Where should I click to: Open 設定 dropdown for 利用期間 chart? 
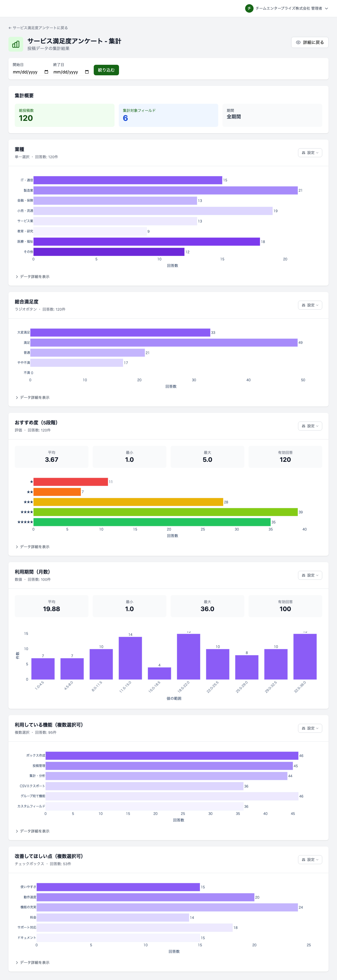(310, 575)
